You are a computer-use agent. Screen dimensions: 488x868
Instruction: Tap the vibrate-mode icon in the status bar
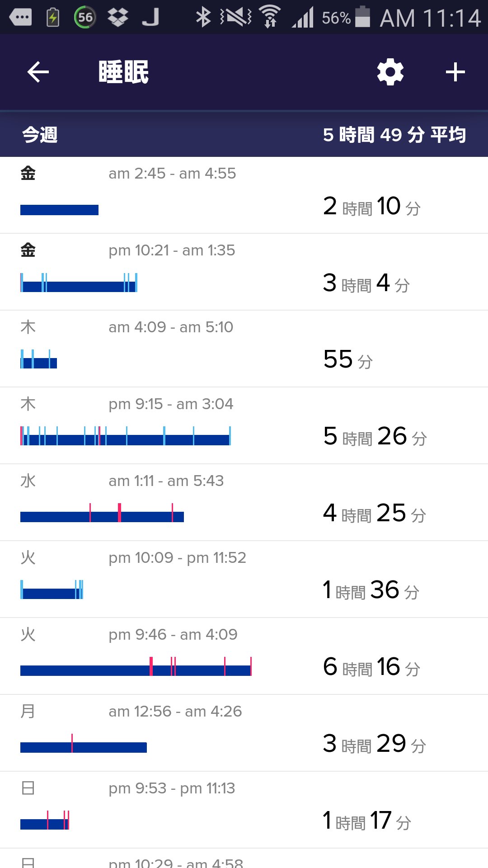(235, 17)
